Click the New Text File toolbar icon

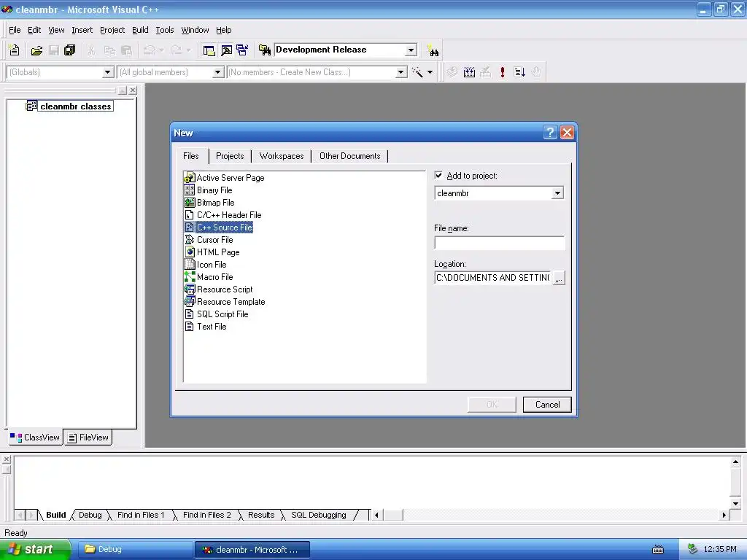tap(15, 50)
